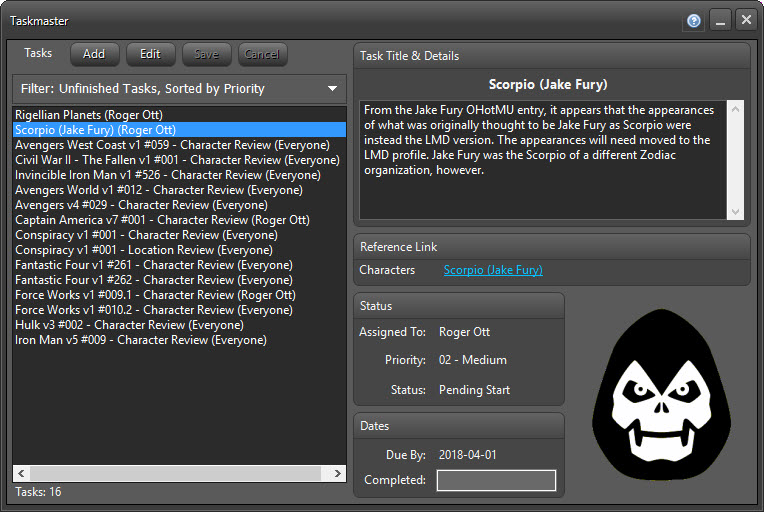The width and height of the screenshot is (764, 512).
Task: Click the Due By date 2018-04-01
Action: point(467,455)
